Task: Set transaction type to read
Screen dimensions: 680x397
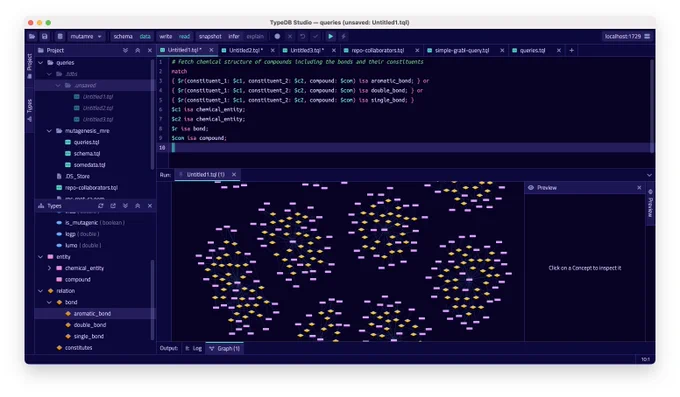Action: tap(184, 36)
